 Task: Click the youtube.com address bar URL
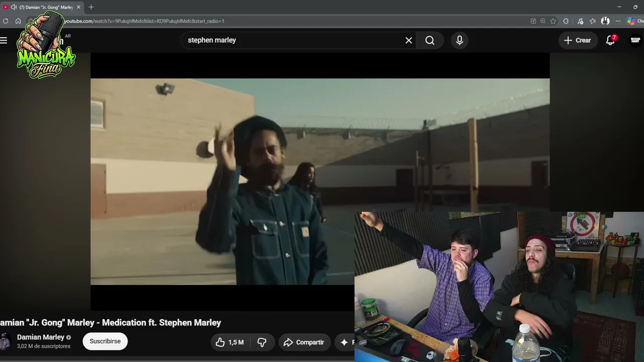click(144, 21)
